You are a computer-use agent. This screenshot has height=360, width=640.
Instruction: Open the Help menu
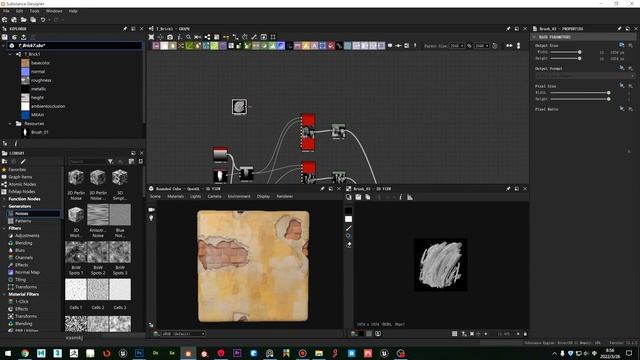[x=73, y=11]
